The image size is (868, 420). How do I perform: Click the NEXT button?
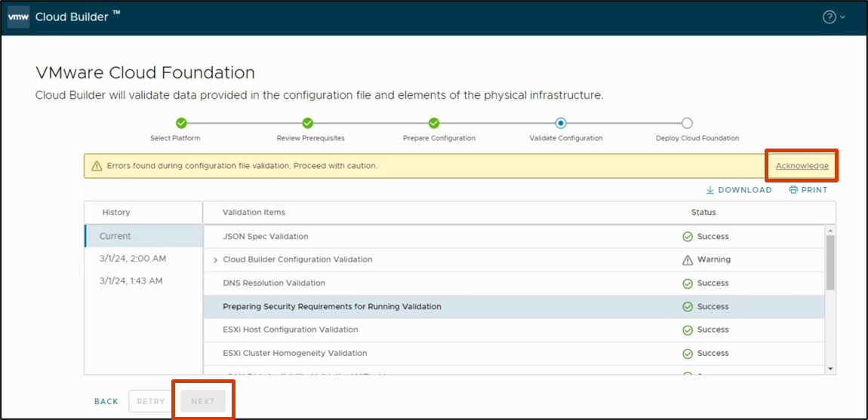pos(203,401)
